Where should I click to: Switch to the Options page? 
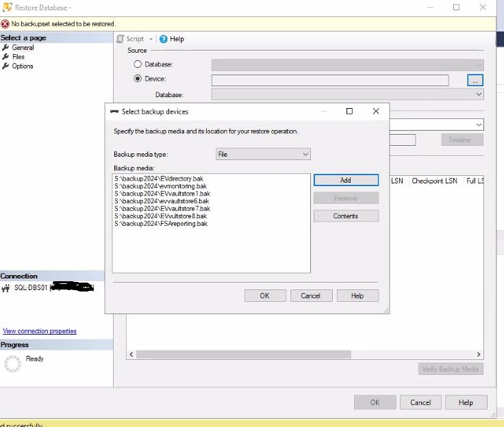(x=23, y=66)
